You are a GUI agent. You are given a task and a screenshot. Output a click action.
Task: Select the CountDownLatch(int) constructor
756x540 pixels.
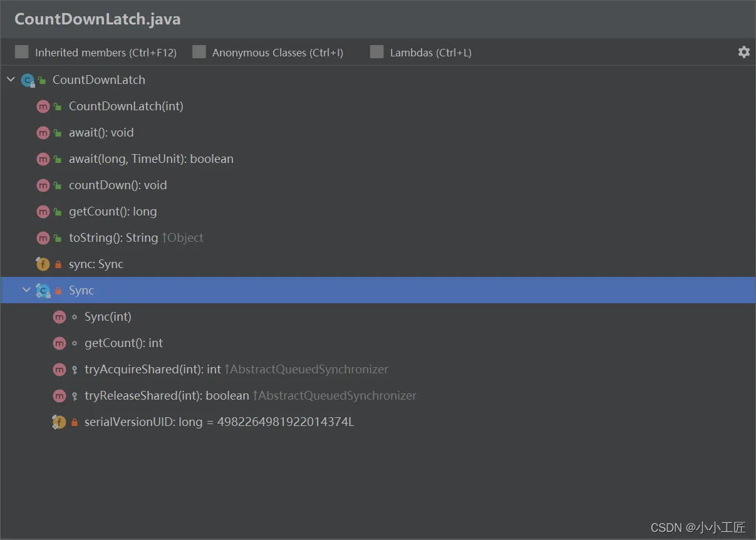126,106
